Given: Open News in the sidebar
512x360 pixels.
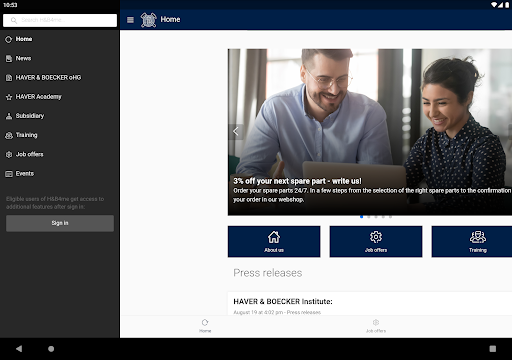Looking at the screenshot, I should pos(60,59).
